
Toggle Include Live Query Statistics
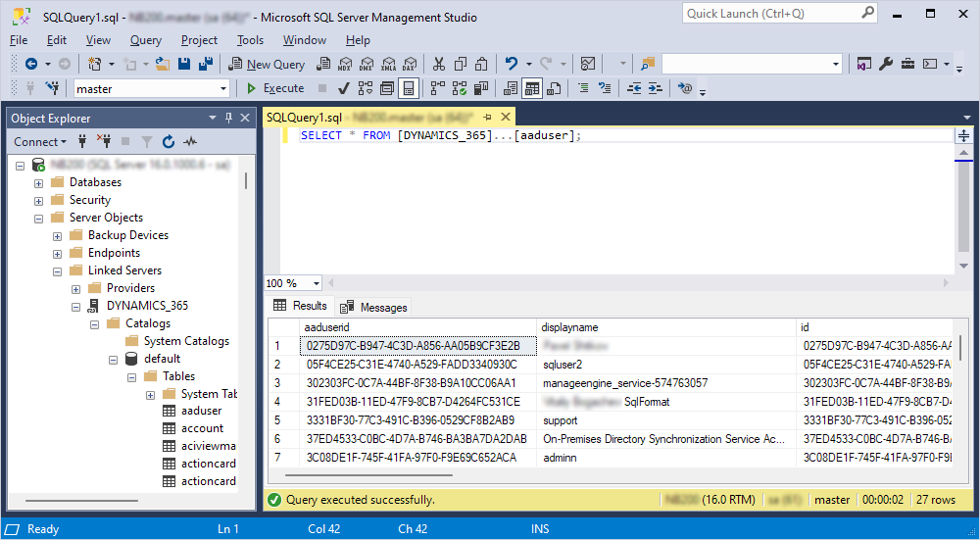(x=460, y=89)
